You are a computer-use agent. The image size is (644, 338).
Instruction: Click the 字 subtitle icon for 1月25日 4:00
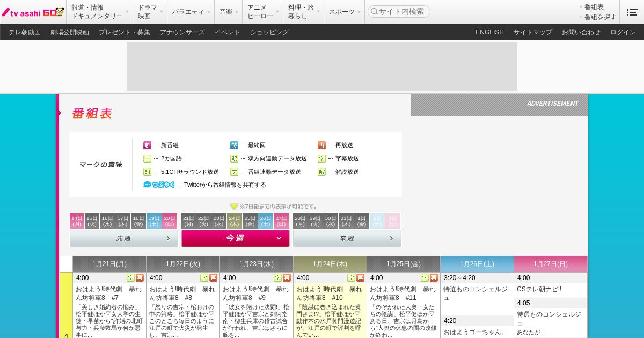click(x=425, y=278)
